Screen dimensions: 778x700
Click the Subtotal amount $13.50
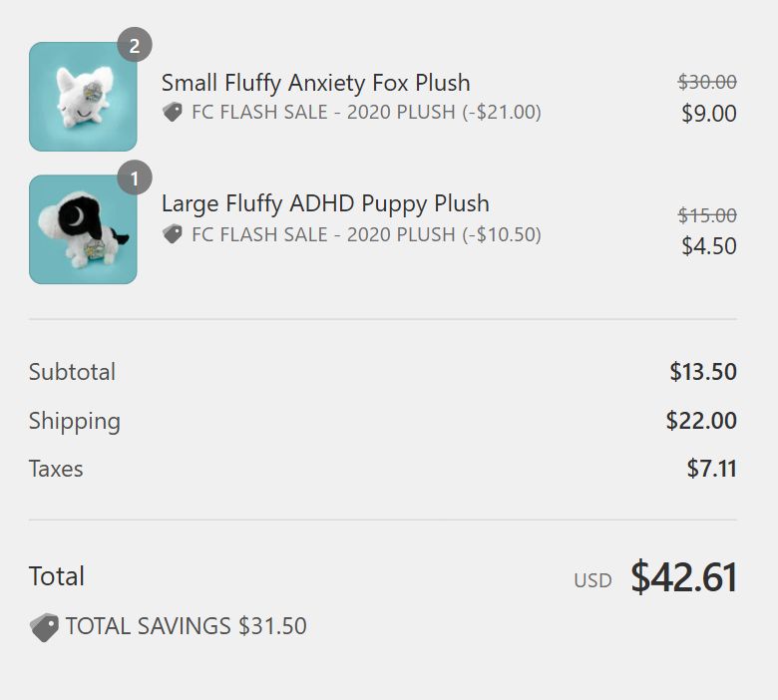click(703, 372)
